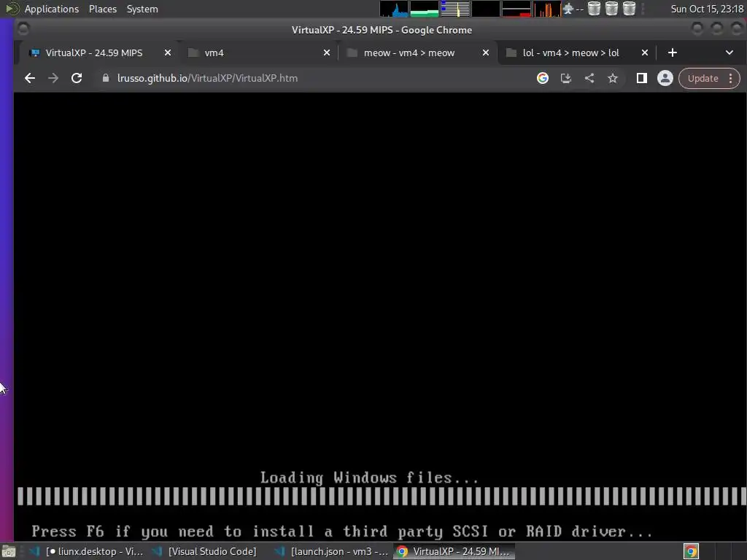Select the VirtualXP Chrome taskbar entry
This screenshot has width=747, height=560.
(454, 551)
